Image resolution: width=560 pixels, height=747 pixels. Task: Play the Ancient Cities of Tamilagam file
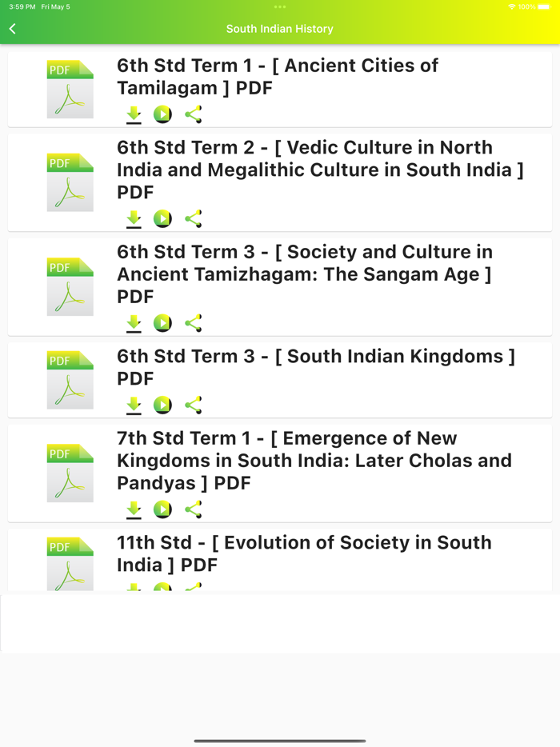tap(162, 114)
